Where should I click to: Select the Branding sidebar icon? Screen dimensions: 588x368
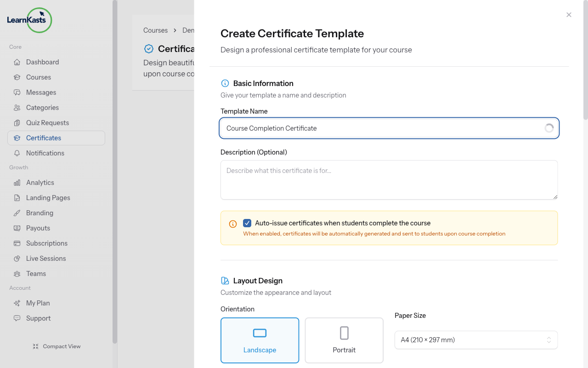tap(16, 213)
